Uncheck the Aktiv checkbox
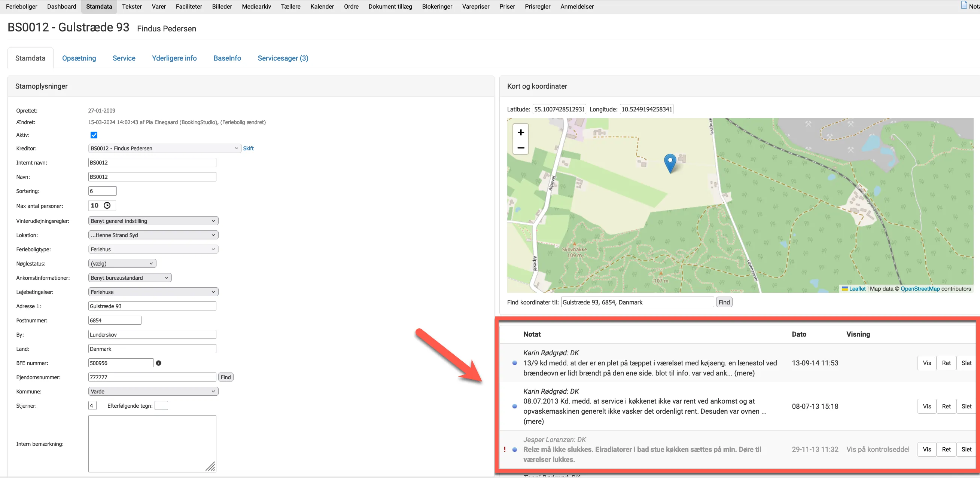The image size is (980, 478). pos(94,135)
